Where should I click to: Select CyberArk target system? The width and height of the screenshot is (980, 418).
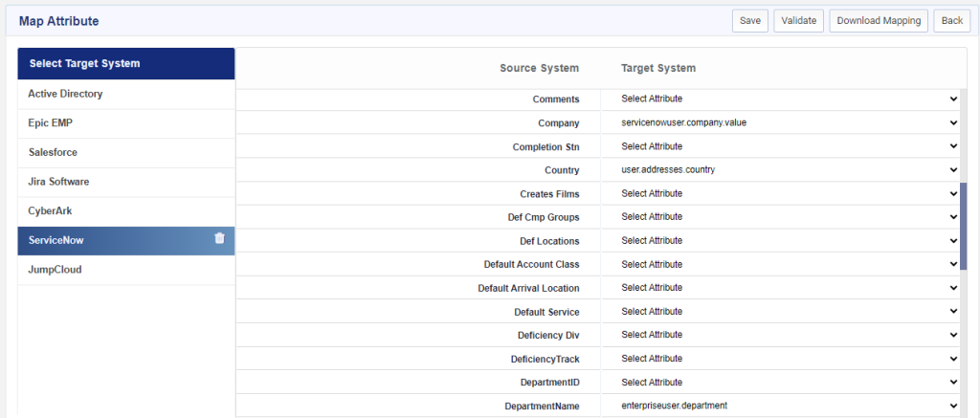point(126,211)
